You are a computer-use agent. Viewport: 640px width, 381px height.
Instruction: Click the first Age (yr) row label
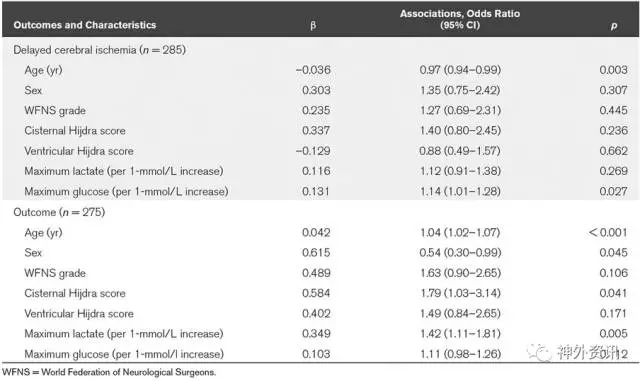click(43, 70)
